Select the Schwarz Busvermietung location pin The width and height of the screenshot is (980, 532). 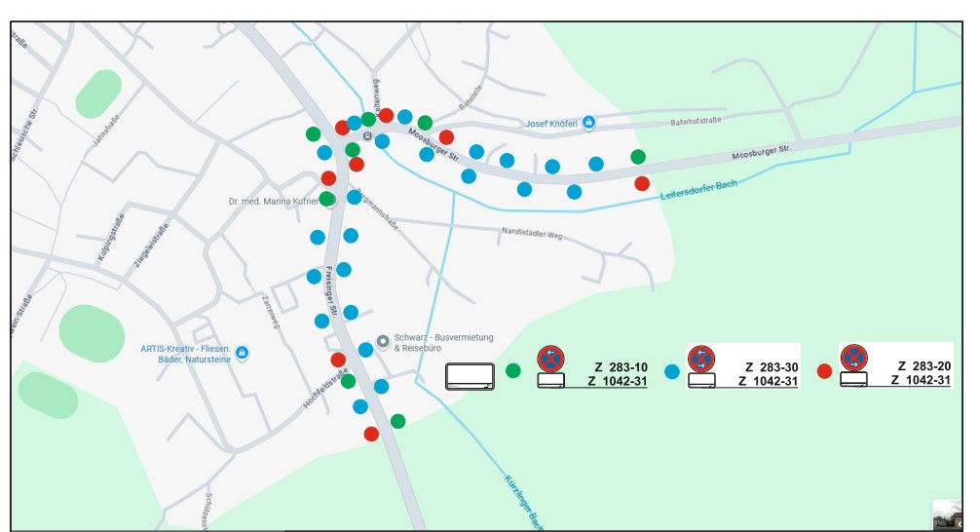[x=383, y=341]
